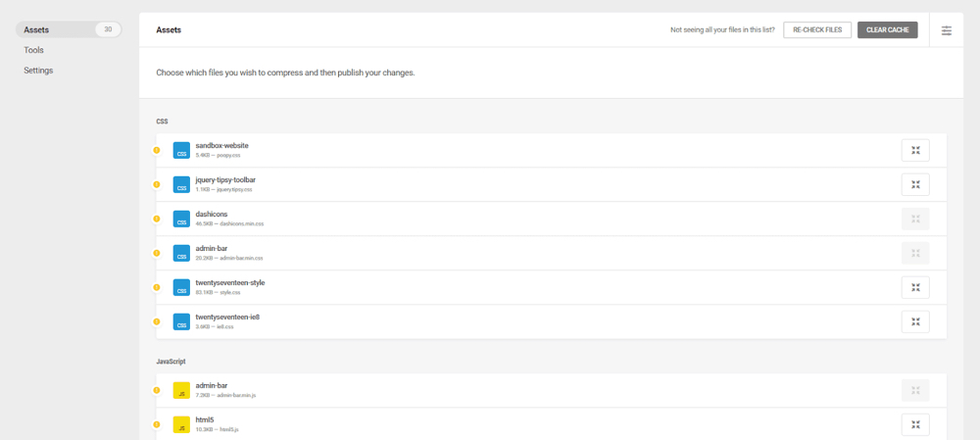Click the Assets panel title

click(x=169, y=30)
